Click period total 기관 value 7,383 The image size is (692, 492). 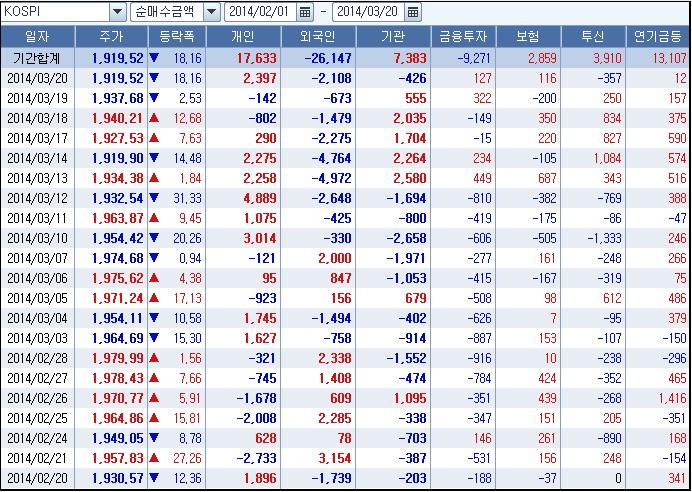[x=410, y=58]
